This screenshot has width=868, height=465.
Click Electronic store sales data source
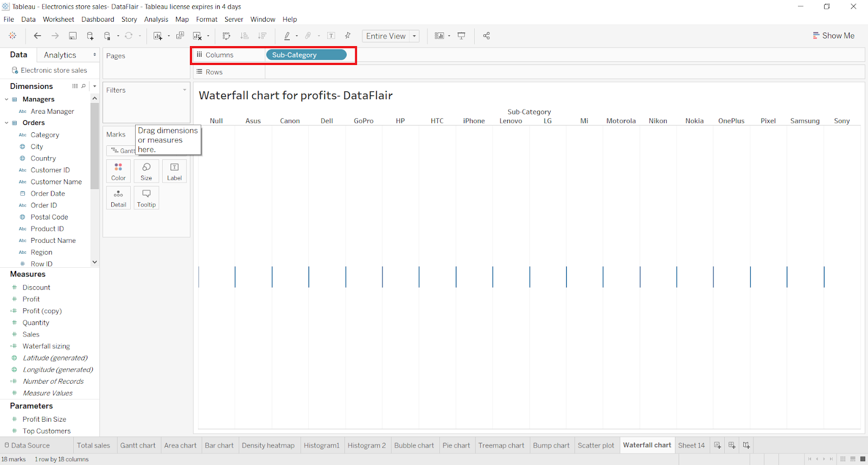coord(54,70)
